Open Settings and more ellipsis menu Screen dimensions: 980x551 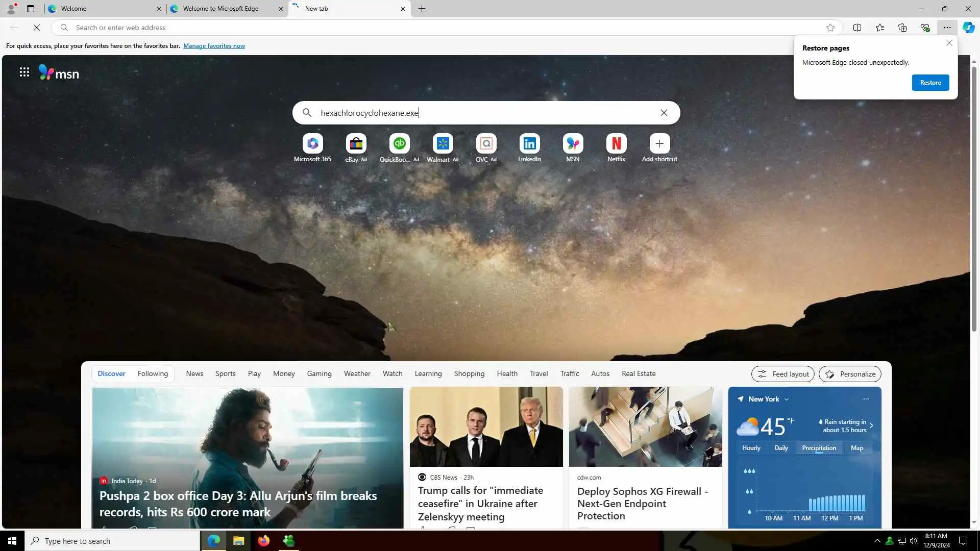pyautogui.click(x=947, y=28)
